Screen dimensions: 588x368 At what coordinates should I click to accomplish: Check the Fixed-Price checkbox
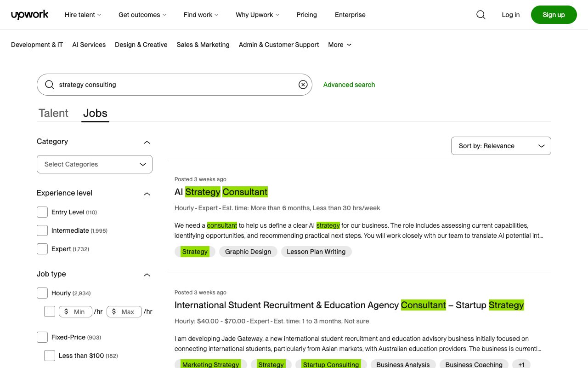[42, 337]
